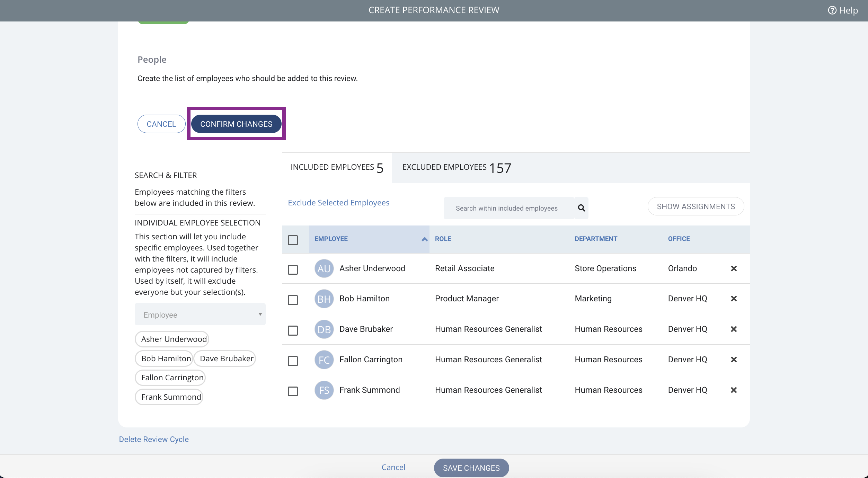Screen dimensions: 868x478
Task: Click the Fallon Carrington selection chip
Action: [170, 378]
